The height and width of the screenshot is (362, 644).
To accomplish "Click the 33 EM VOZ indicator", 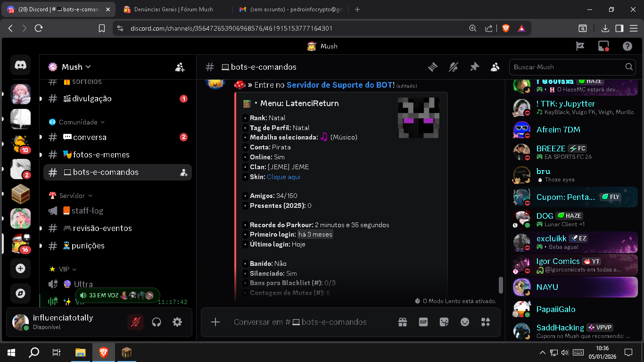I will click(117, 296).
